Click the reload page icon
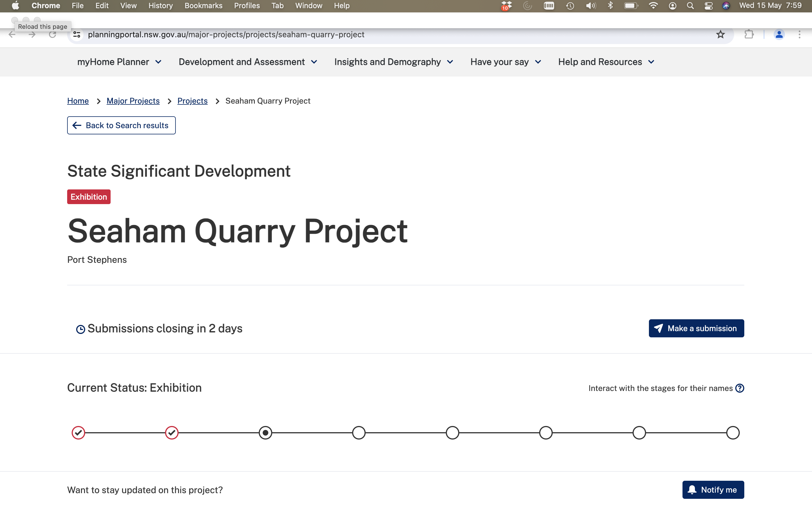 point(52,34)
